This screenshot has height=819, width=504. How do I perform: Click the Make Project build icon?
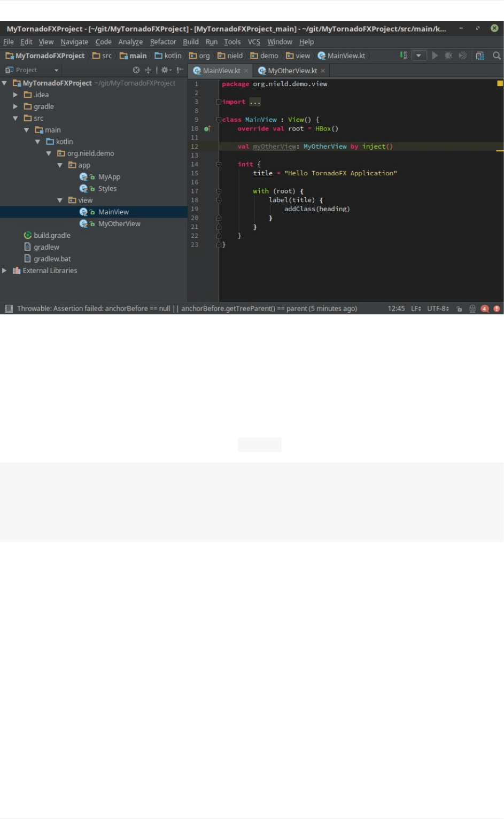click(x=404, y=56)
